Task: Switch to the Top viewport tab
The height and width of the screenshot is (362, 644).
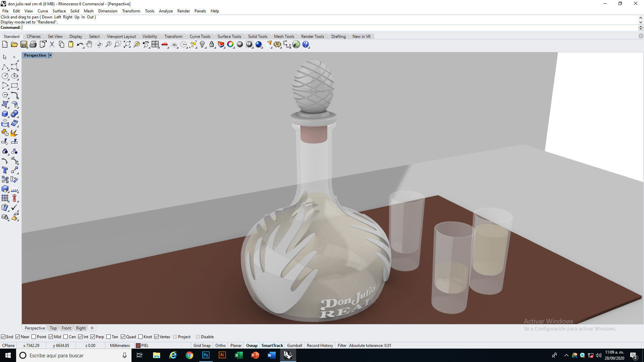Action: (x=53, y=328)
